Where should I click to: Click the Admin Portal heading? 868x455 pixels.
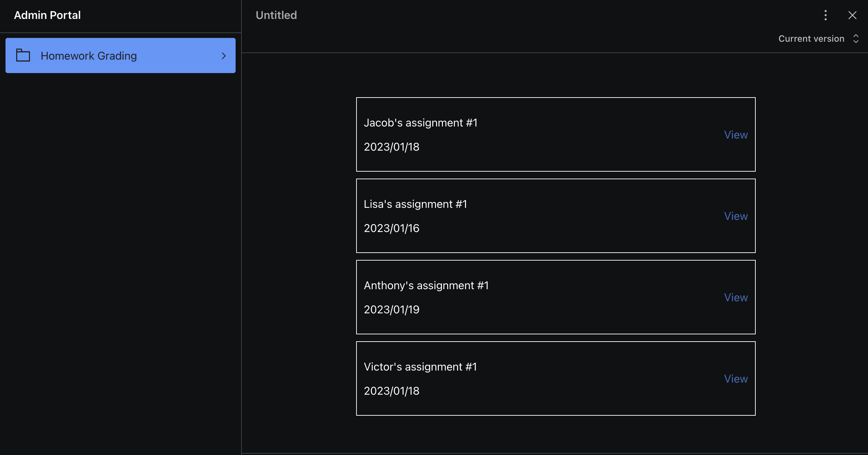(x=48, y=15)
